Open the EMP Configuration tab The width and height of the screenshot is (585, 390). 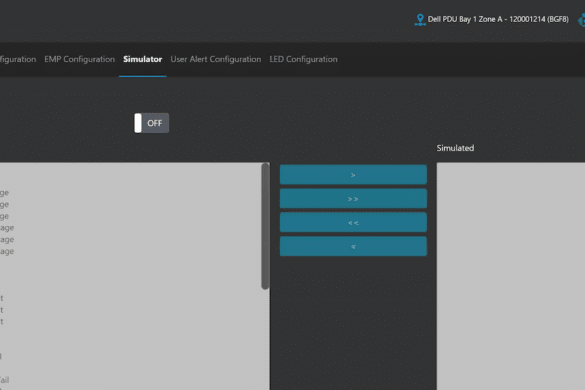(79, 59)
